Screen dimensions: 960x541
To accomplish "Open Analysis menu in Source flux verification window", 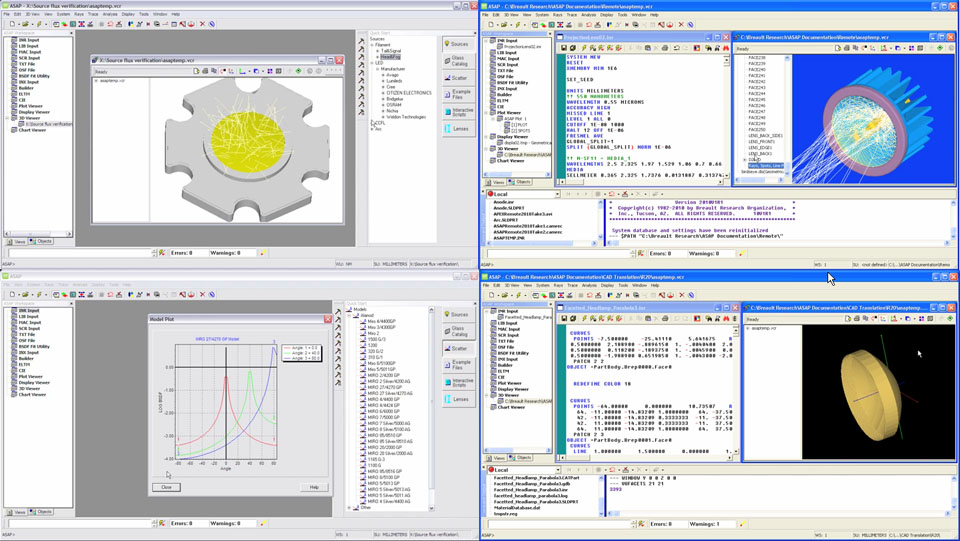I will (110, 14).
